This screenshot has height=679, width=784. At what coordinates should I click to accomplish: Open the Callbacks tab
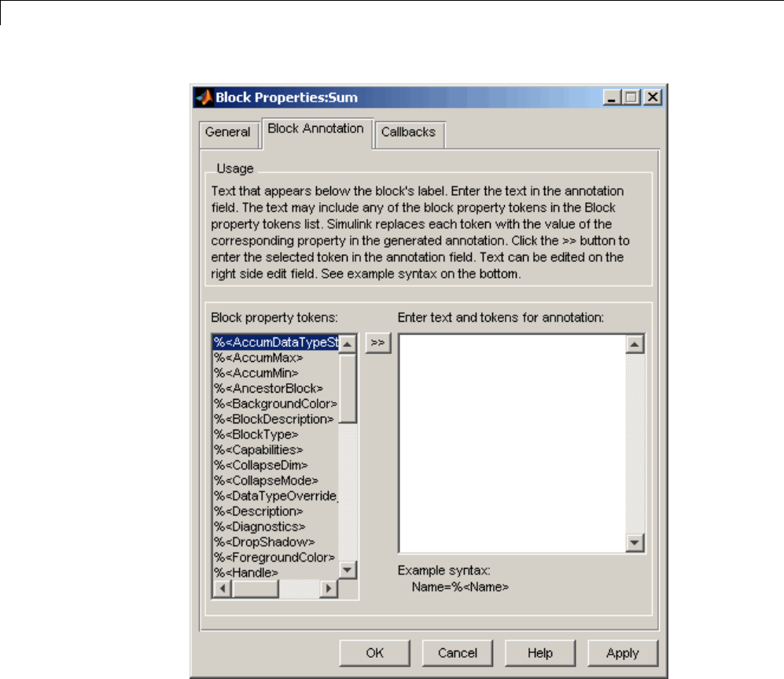[409, 134]
